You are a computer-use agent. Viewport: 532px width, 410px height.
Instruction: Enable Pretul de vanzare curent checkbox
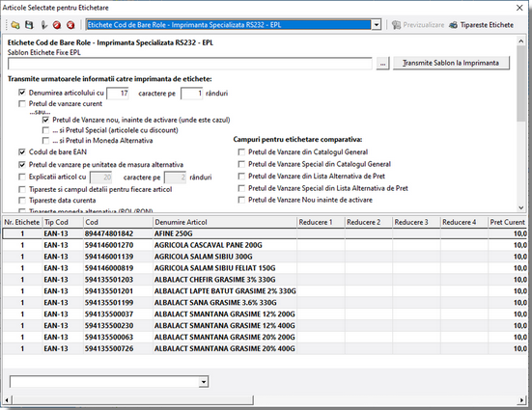point(22,104)
